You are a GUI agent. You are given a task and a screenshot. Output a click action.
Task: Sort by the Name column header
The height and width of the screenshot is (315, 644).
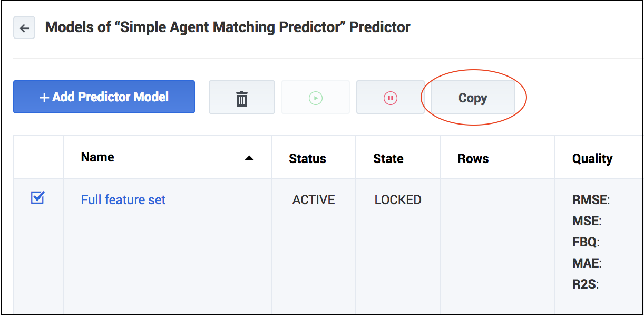[97, 157]
